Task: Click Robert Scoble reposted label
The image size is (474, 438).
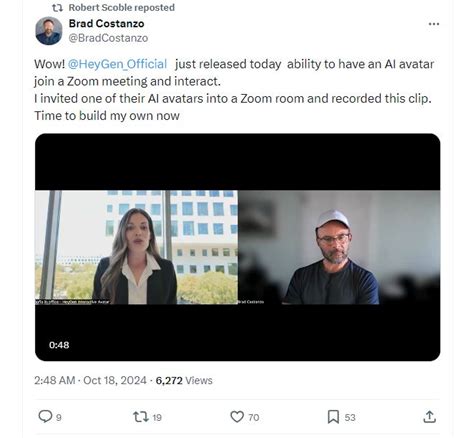Action: [x=122, y=7]
